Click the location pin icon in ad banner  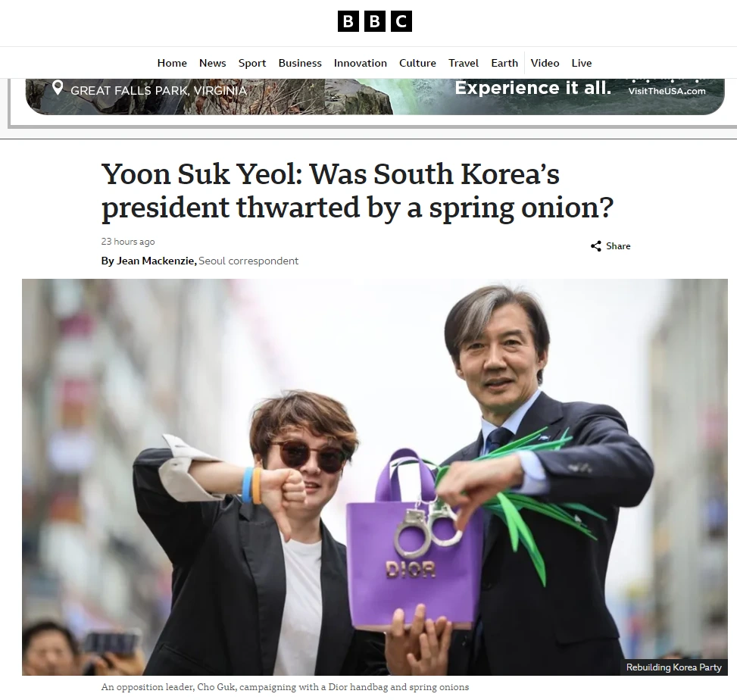click(x=58, y=88)
